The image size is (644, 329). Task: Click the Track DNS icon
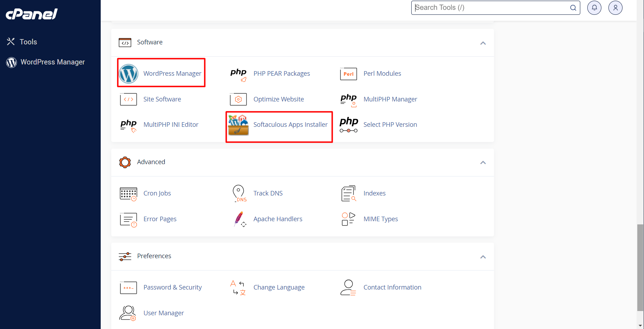pos(239,193)
